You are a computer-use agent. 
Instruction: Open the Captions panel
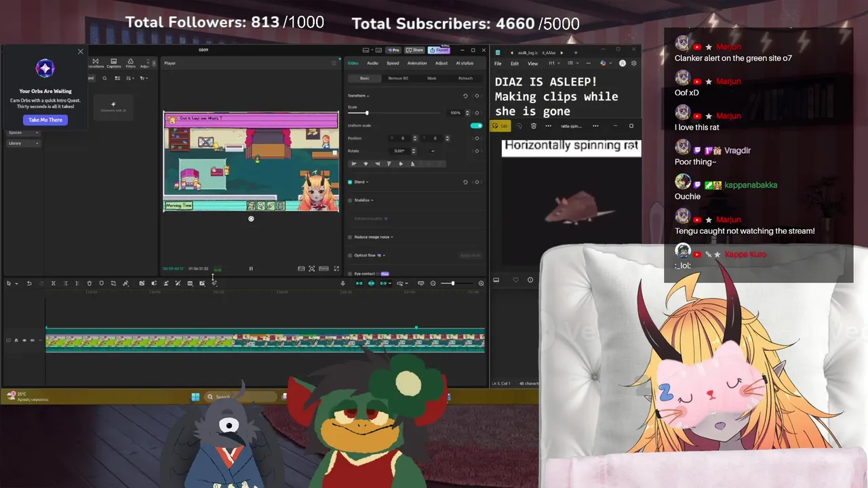113,63
